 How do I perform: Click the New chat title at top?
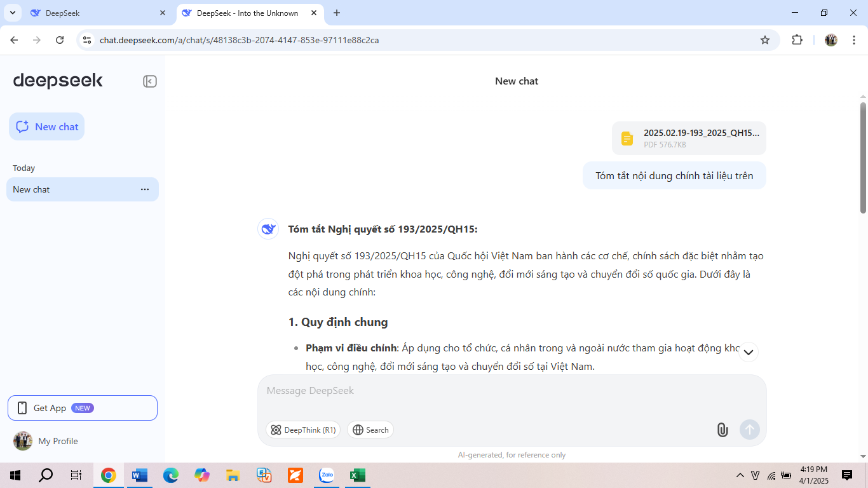coord(517,81)
